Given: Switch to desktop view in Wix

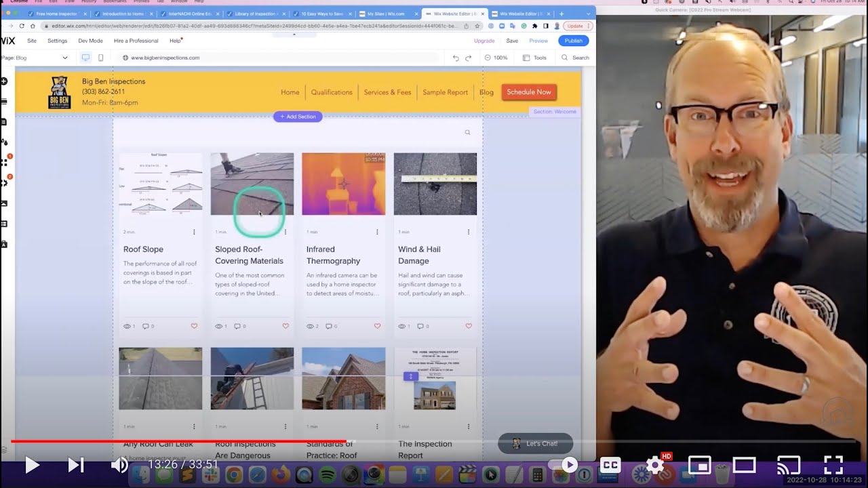Looking at the screenshot, I should click(x=85, y=58).
